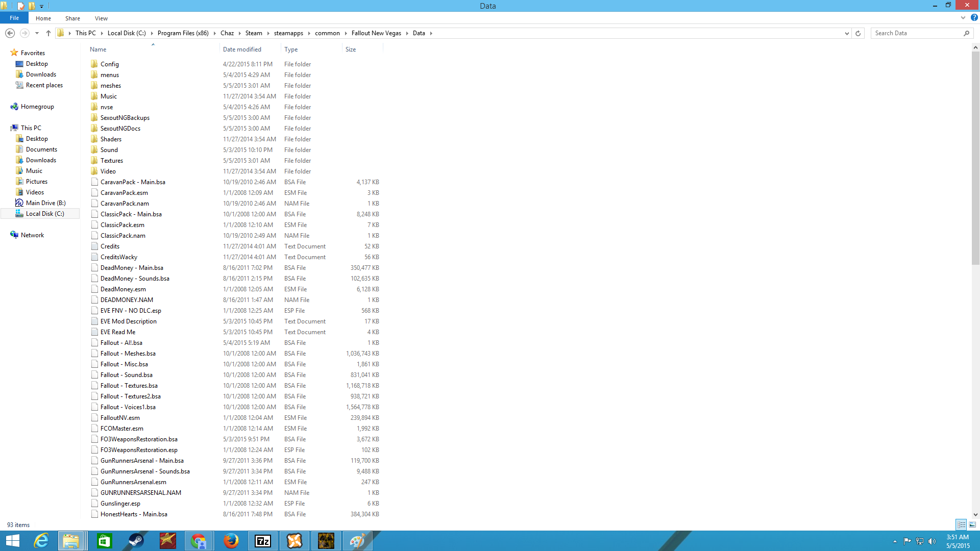Select FCOMaster.esm file

pyautogui.click(x=121, y=429)
